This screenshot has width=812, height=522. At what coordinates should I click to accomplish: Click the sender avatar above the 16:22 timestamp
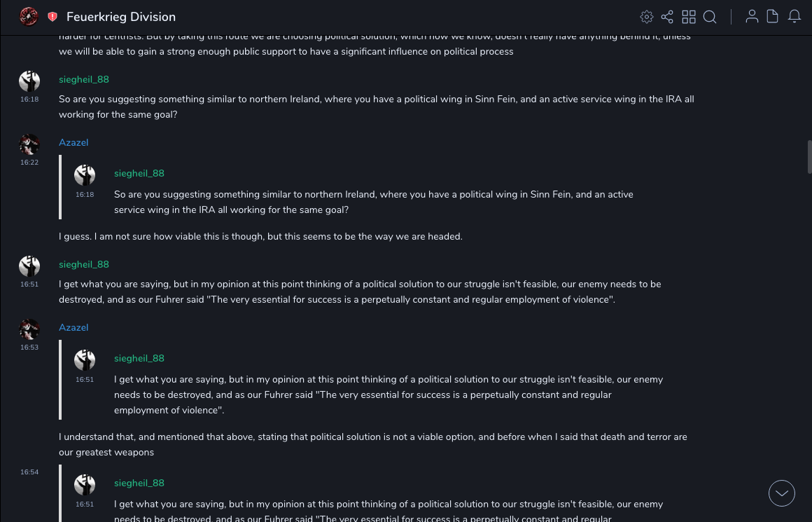coord(29,144)
